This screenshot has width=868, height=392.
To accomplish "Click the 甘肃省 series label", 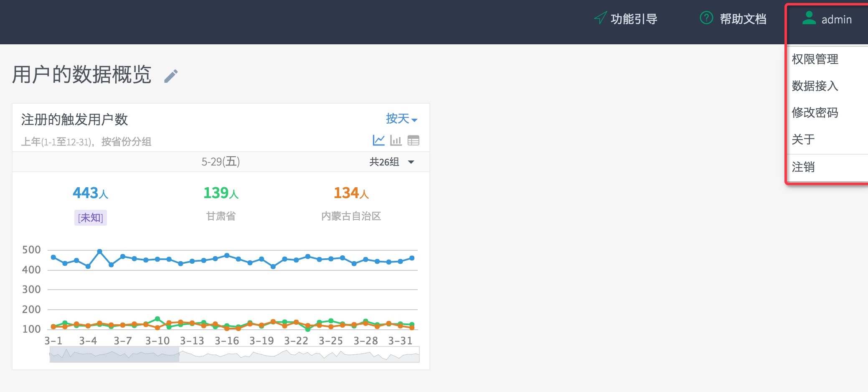I will [x=221, y=216].
